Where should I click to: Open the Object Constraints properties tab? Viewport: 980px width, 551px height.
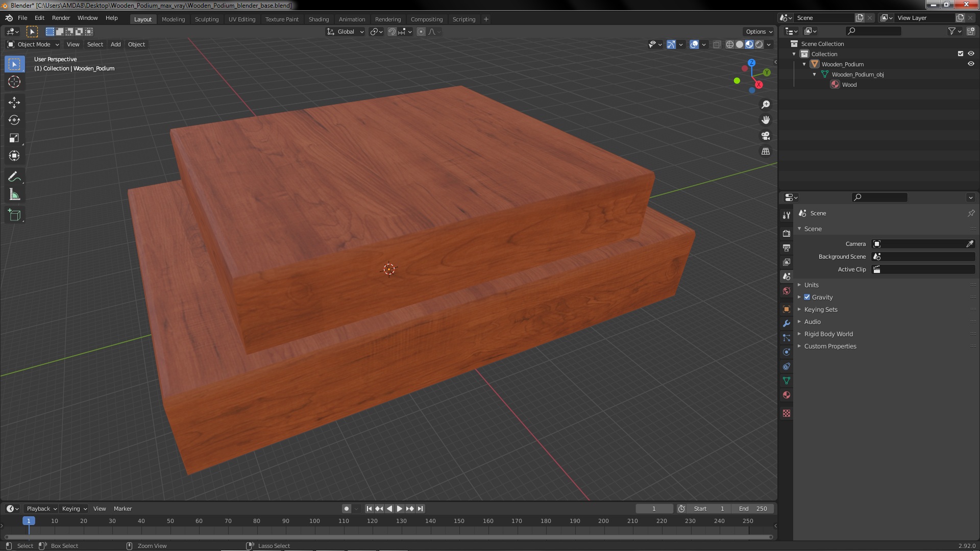(x=787, y=366)
